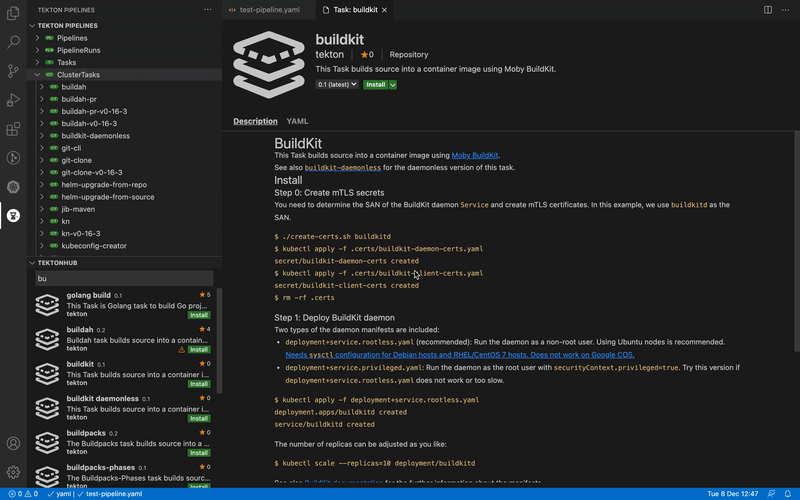Open the Accounts menu icon
800x500 pixels.
(13, 443)
